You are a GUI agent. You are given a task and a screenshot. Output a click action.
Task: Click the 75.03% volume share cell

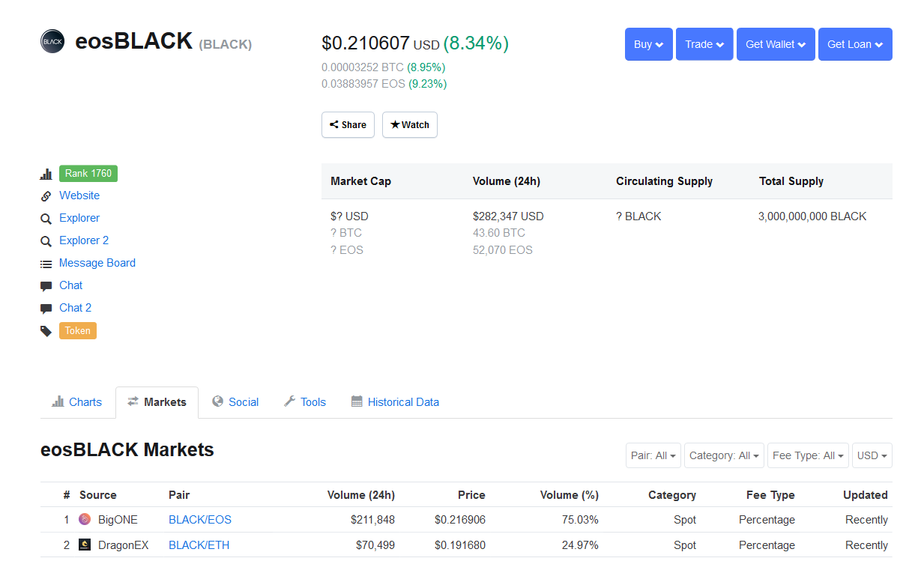580,520
